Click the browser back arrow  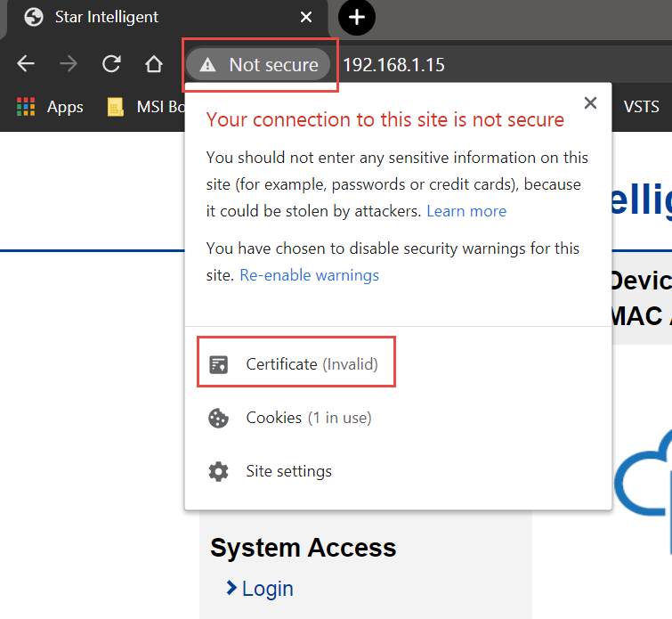pos(26,64)
